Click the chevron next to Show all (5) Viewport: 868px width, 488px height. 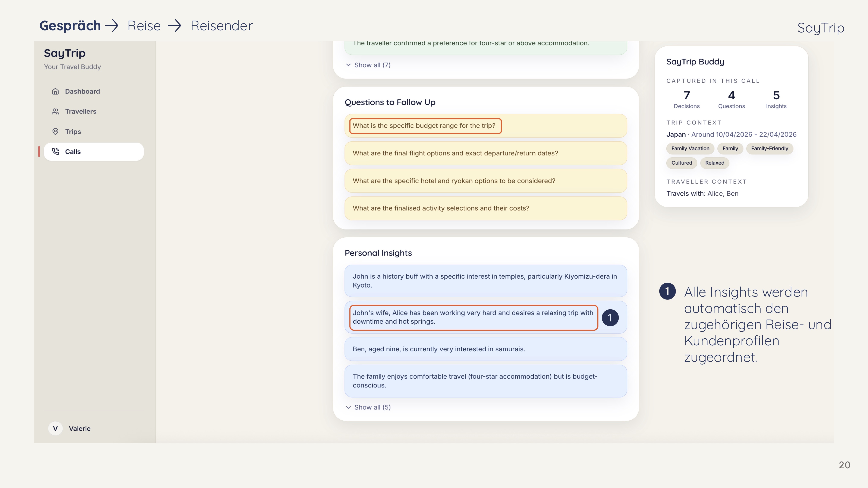point(348,407)
